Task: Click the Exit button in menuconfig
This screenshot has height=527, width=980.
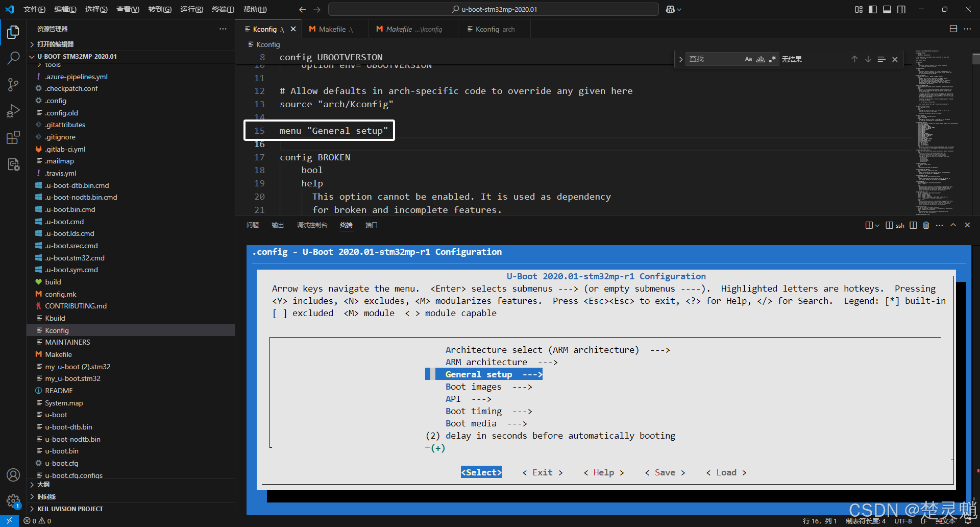Action: (x=543, y=473)
